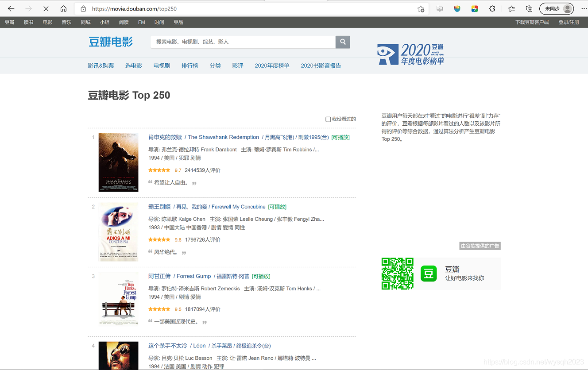Open FM in the top bar
588x370 pixels.
tap(142, 22)
